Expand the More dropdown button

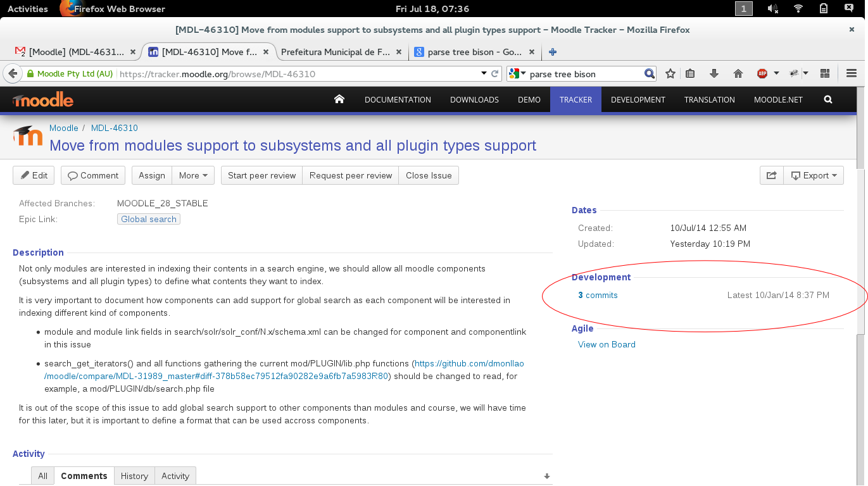pyautogui.click(x=193, y=175)
